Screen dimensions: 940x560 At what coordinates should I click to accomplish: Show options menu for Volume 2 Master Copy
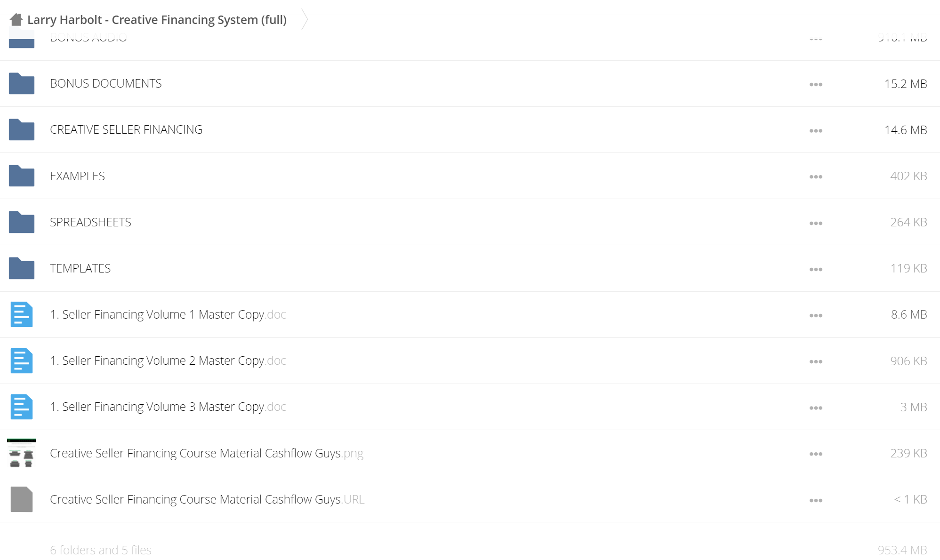coord(816,362)
